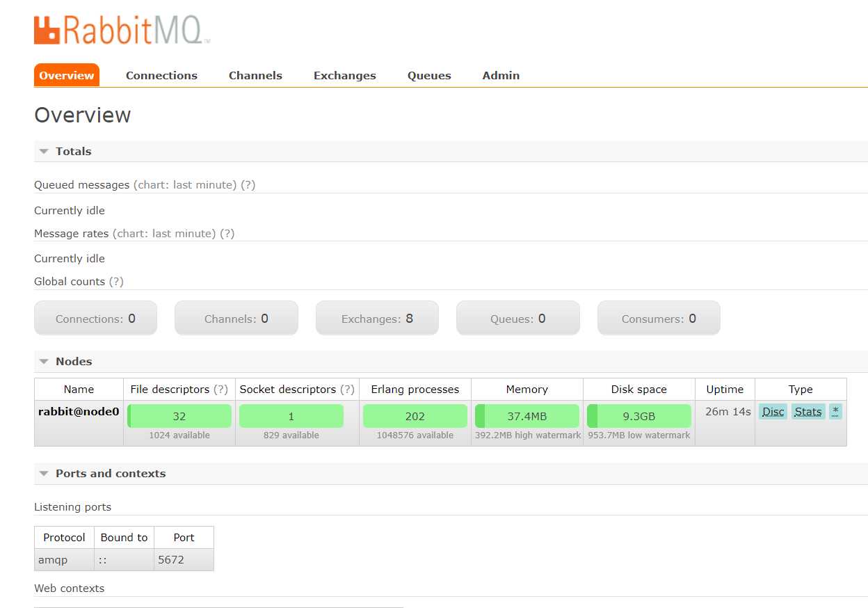Click the Channels: 0 count button
The width and height of the screenshot is (868, 608).
(236, 318)
